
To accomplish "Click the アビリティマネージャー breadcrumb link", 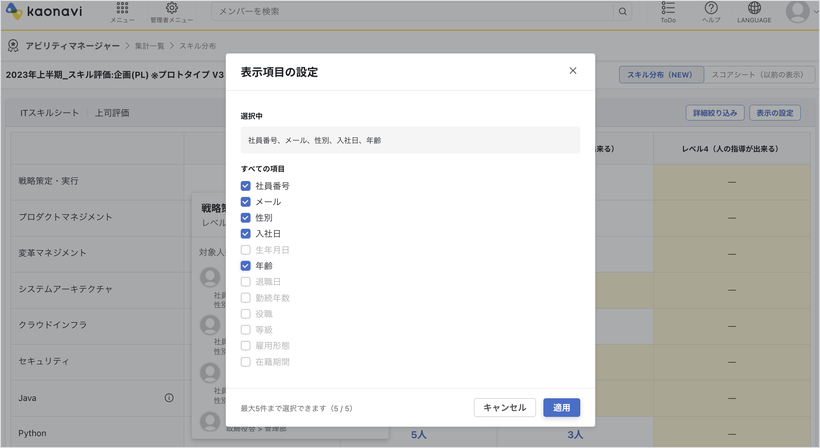I will coord(73,46).
